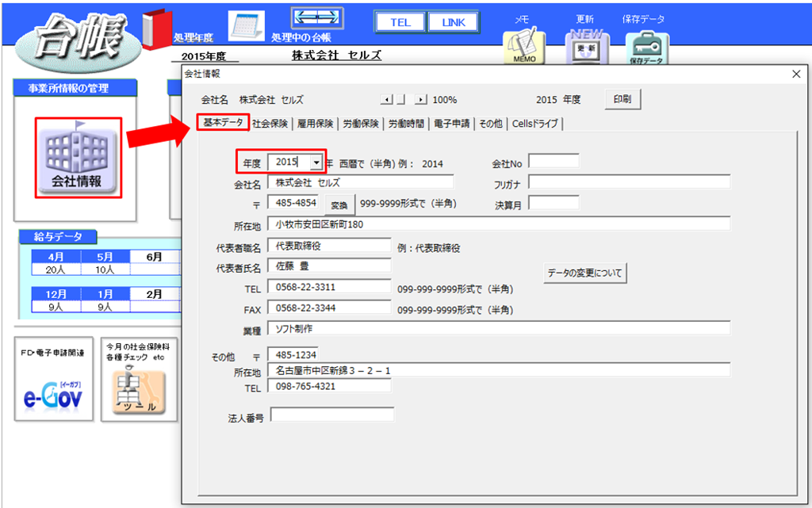Switch to the 電子申請 tab
Screen dimensions: 812x508
pyautogui.click(x=452, y=123)
